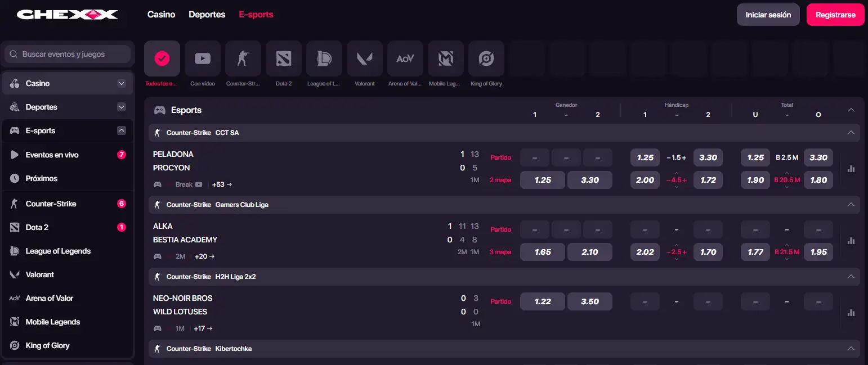Click Registrarse button
The image size is (868, 365).
pyautogui.click(x=835, y=15)
